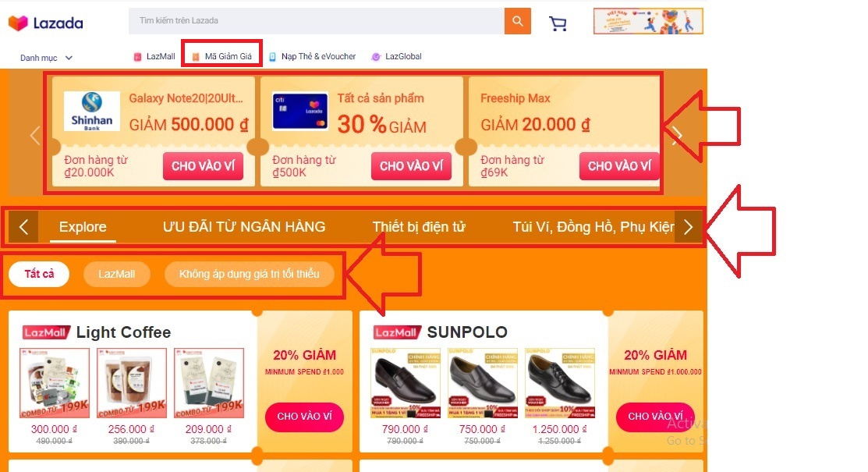Expand the Danh mục category dropdown
Image resolution: width=868 pixels, height=472 pixels.
(46, 58)
